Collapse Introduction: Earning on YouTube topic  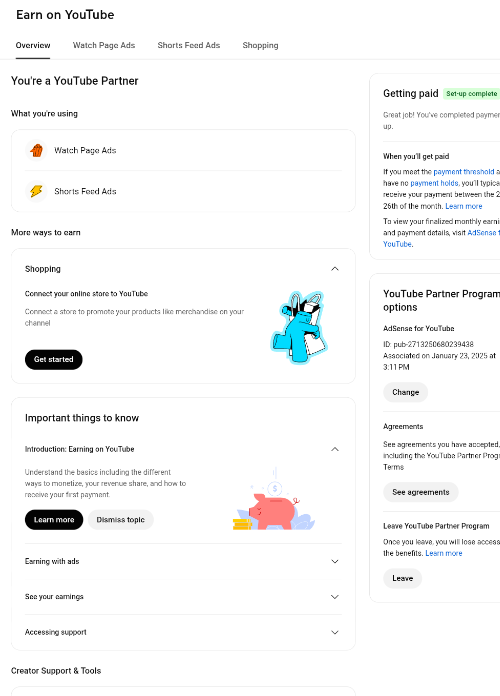335,449
